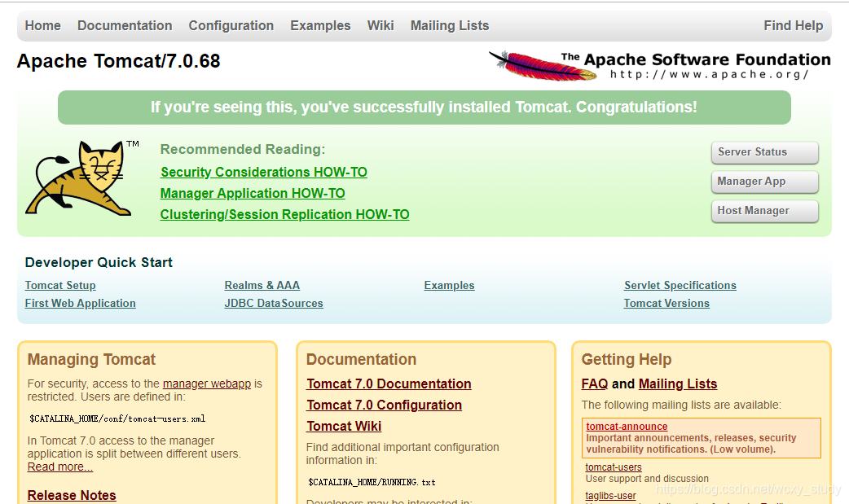This screenshot has width=849, height=504.
Task: Click the $CATALINA_HOME/RUNNING.txt path text
Action: [372, 482]
